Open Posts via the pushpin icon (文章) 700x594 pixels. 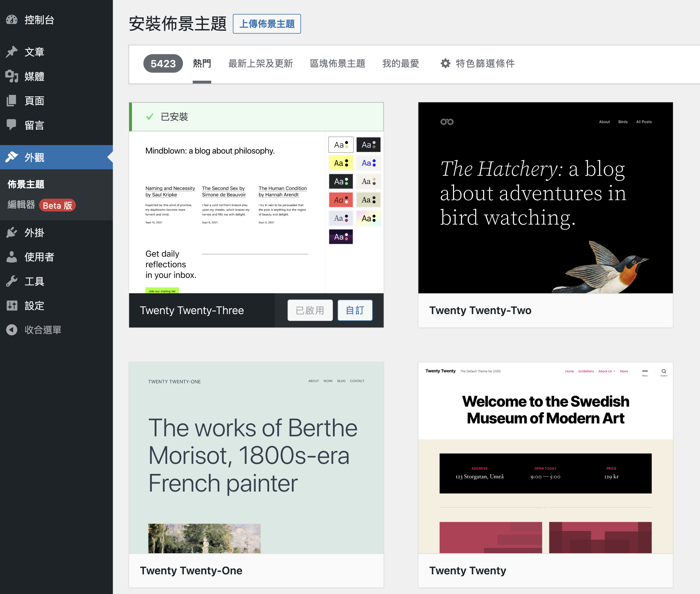[12, 52]
